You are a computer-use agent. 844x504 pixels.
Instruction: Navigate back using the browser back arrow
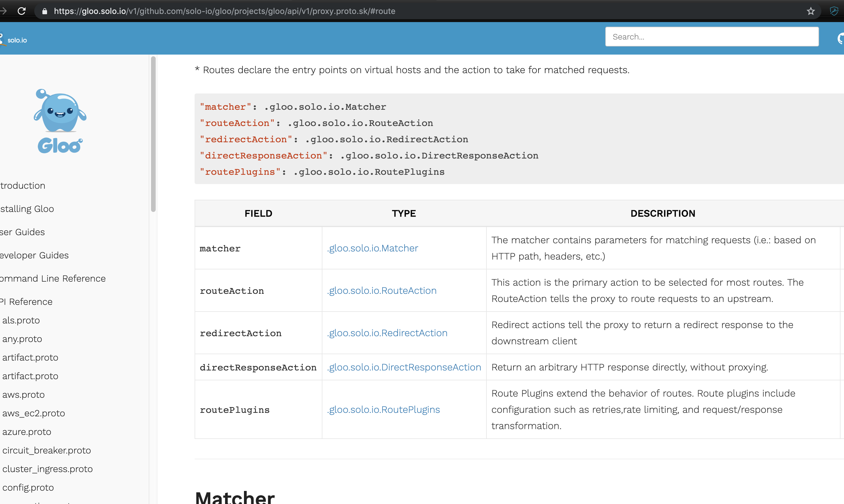coord(4,11)
